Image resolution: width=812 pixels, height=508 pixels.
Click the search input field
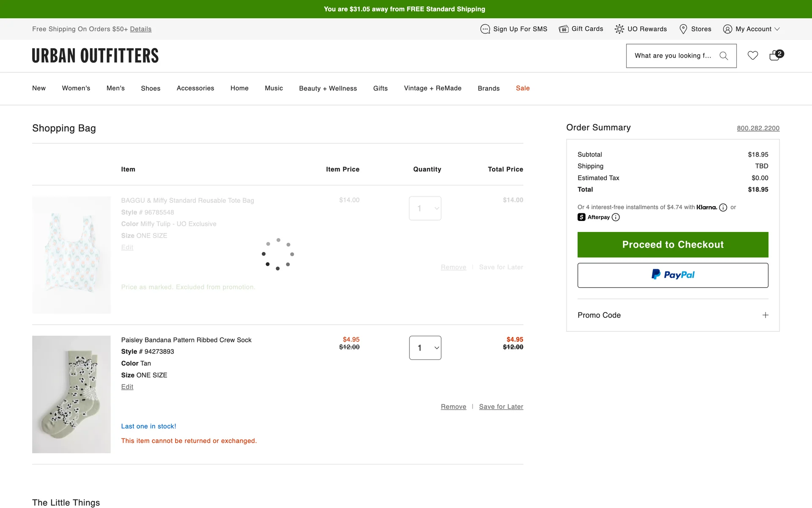click(672, 56)
